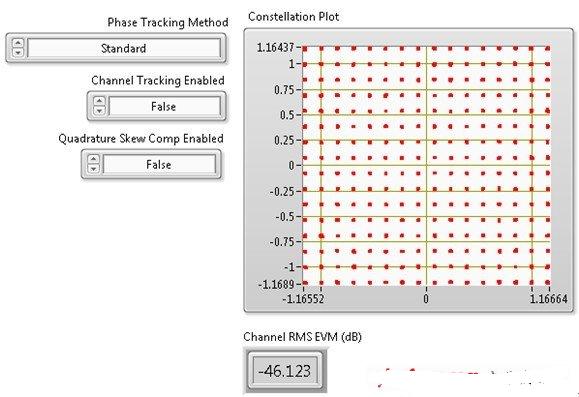579x397 pixels.
Task: Click the Channel RMS EVM value -46.123
Action: click(x=285, y=371)
